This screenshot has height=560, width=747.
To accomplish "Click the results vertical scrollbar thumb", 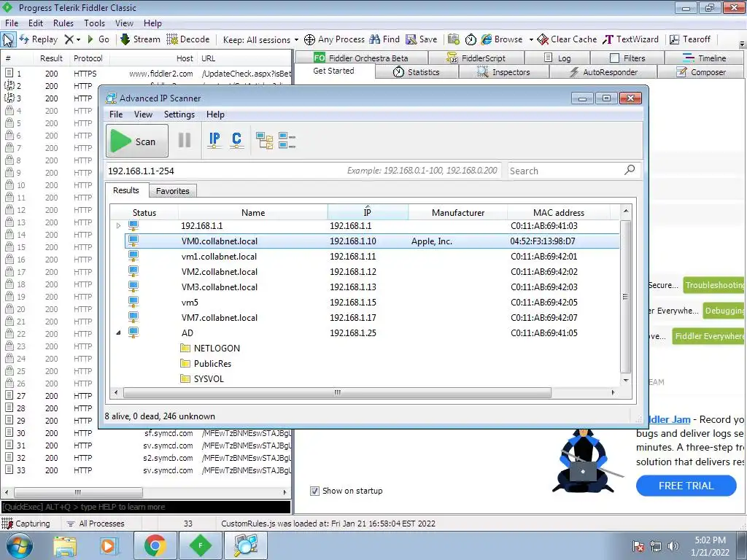I will [x=625, y=297].
